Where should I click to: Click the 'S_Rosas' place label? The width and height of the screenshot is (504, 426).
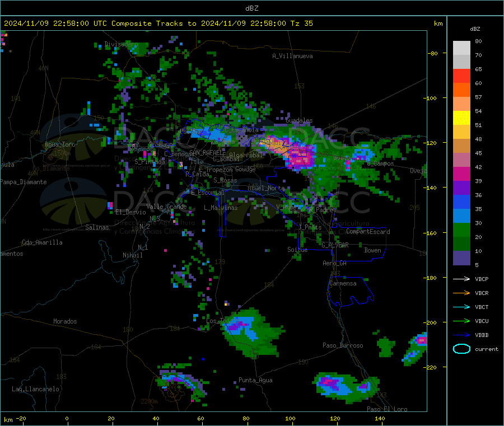point(225,180)
